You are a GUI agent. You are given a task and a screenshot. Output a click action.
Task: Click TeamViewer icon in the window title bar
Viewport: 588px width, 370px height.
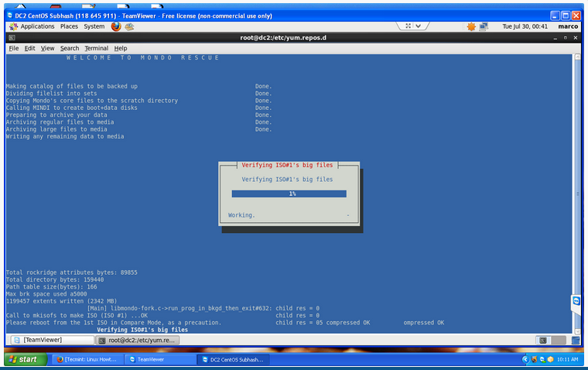[x=10, y=15]
